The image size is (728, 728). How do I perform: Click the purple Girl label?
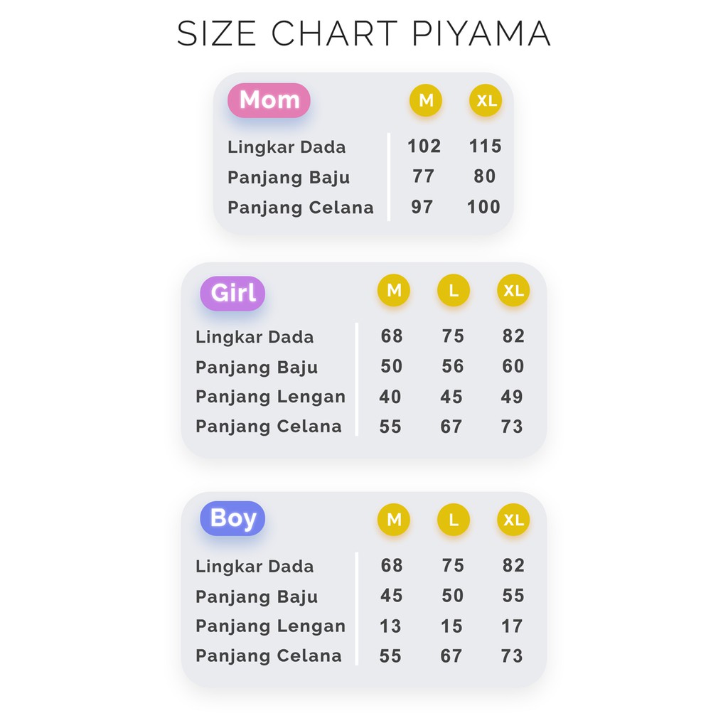[232, 293]
